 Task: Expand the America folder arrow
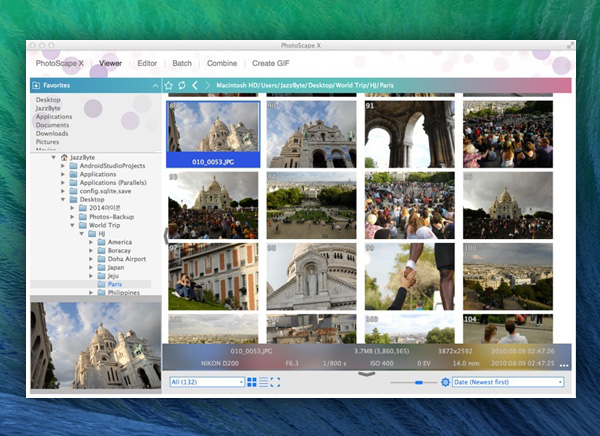91,242
